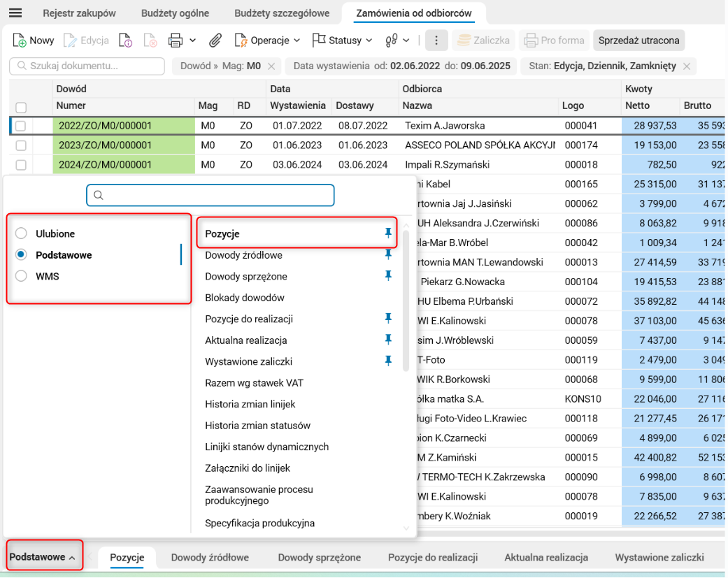Screen dimensions: 728x578
Task: Click the popup list vertical scrollbar
Action: [x=406, y=301]
